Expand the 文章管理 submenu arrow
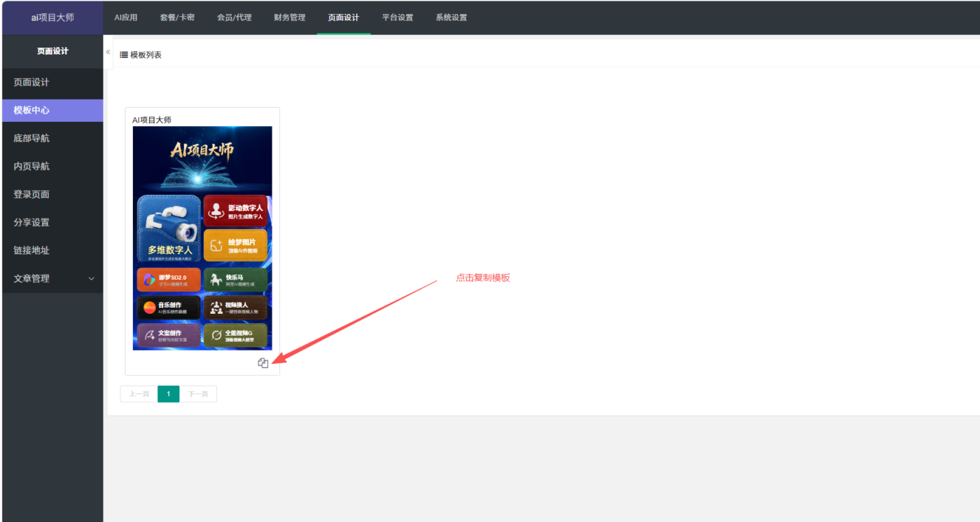The width and height of the screenshot is (980, 522). click(x=91, y=279)
